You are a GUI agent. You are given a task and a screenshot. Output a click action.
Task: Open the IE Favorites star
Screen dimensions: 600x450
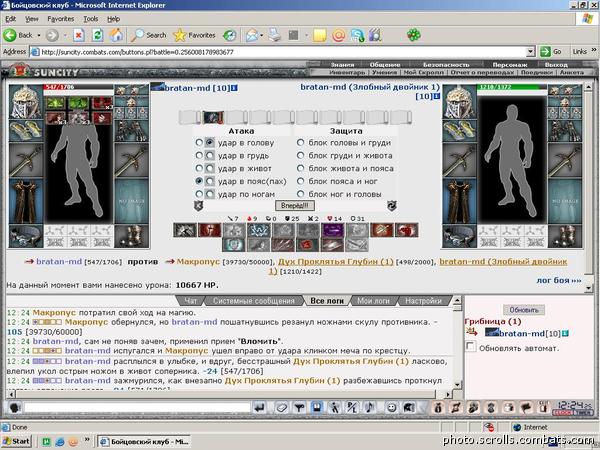coord(194,35)
